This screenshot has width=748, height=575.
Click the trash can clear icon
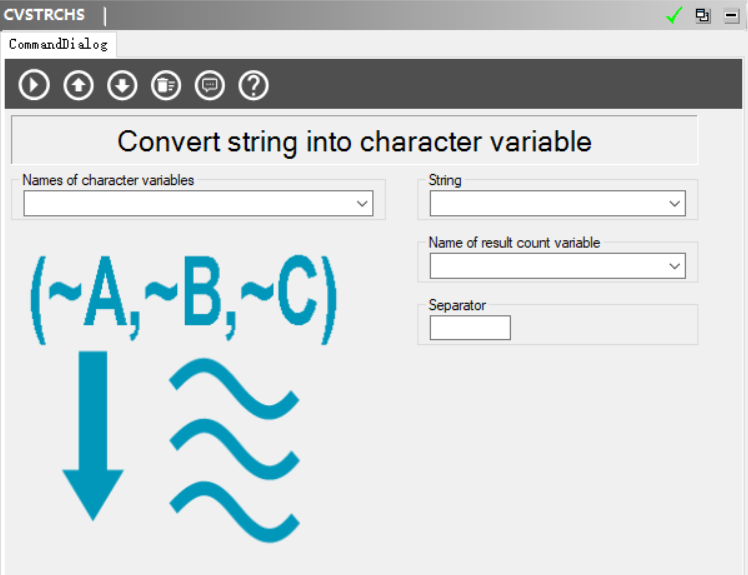166,85
